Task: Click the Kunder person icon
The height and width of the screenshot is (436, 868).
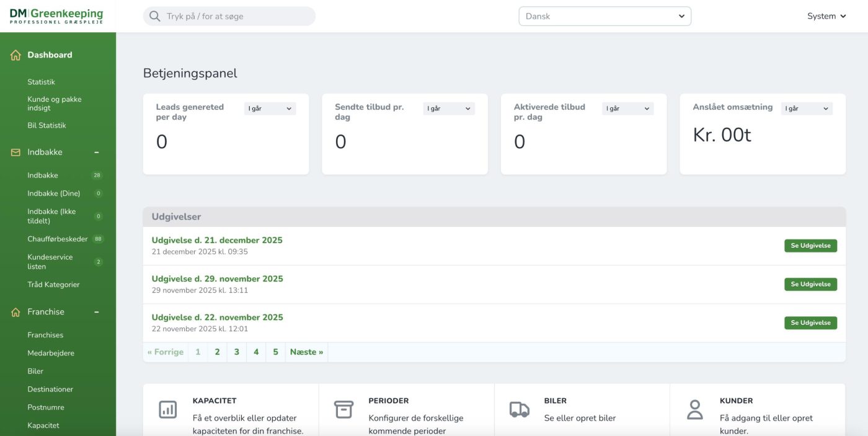Action: click(694, 409)
